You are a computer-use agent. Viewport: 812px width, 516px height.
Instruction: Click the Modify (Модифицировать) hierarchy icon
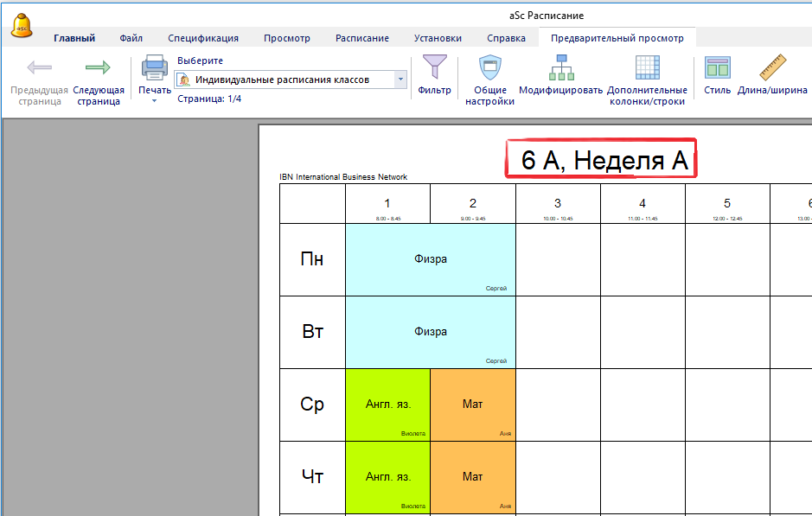[560, 68]
